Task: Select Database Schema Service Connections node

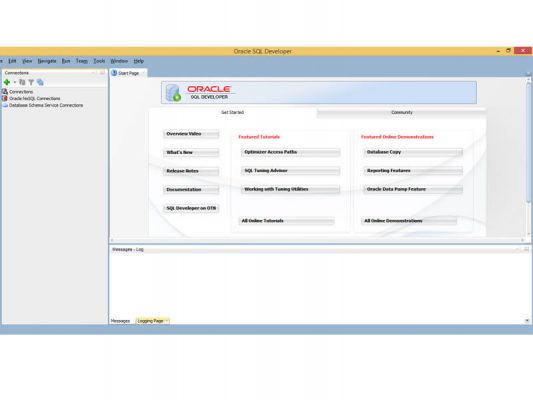Action: click(x=46, y=105)
